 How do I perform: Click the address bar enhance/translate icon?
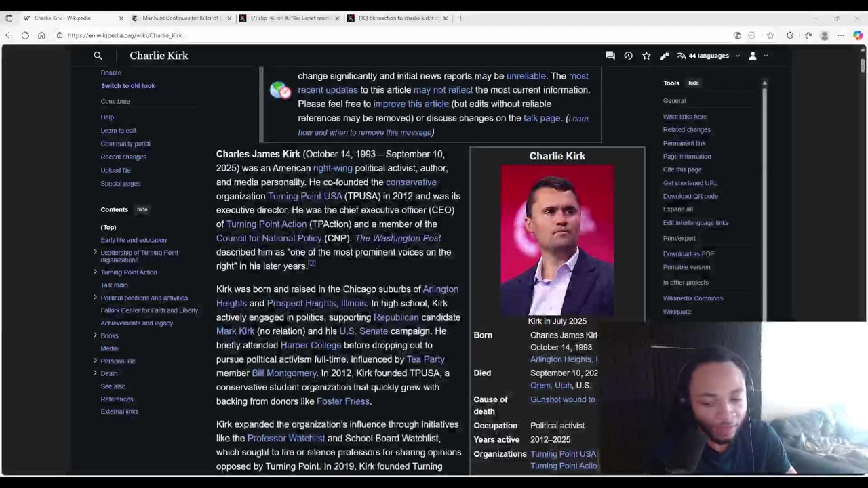[737, 35]
